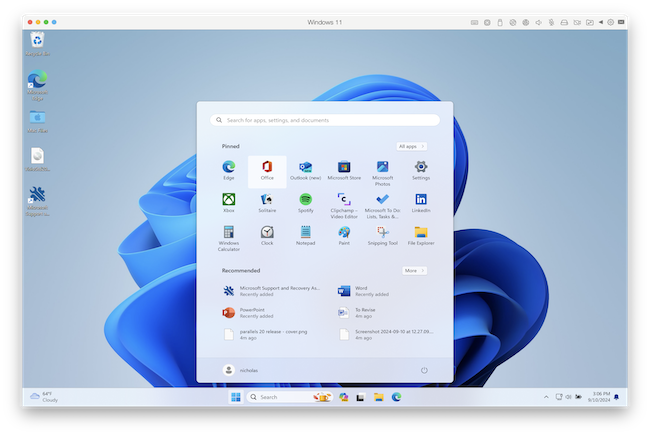The height and width of the screenshot is (435, 650).
Task: Open the recommended Word item
Action: click(x=370, y=290)
